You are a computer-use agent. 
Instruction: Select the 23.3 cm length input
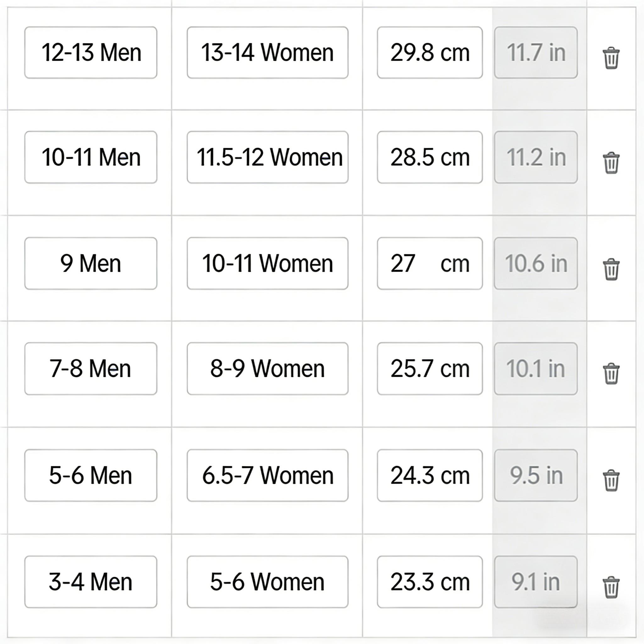pos(429,582)
